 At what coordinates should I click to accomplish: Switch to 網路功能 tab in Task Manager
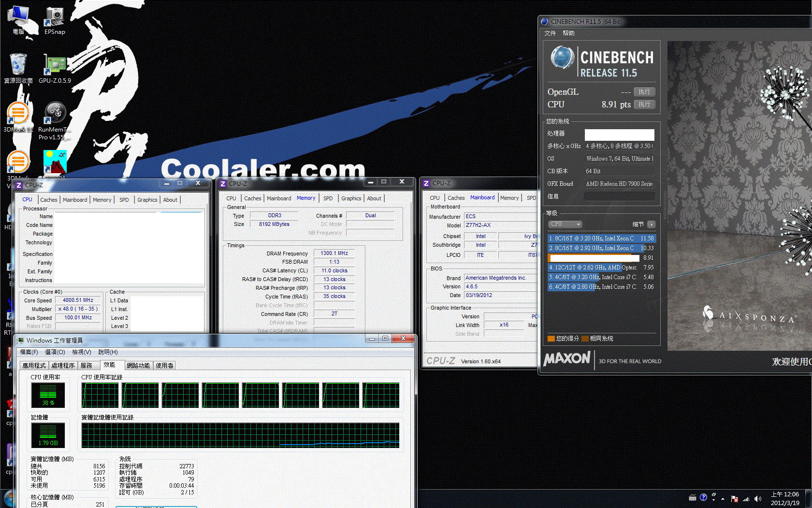(x=138, y=366)
